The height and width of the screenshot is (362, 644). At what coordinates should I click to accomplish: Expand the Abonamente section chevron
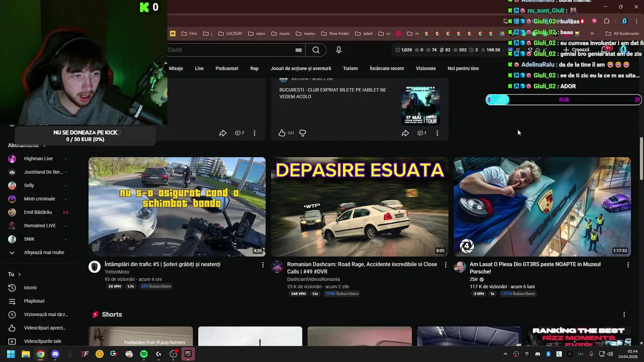pos(44,145)
